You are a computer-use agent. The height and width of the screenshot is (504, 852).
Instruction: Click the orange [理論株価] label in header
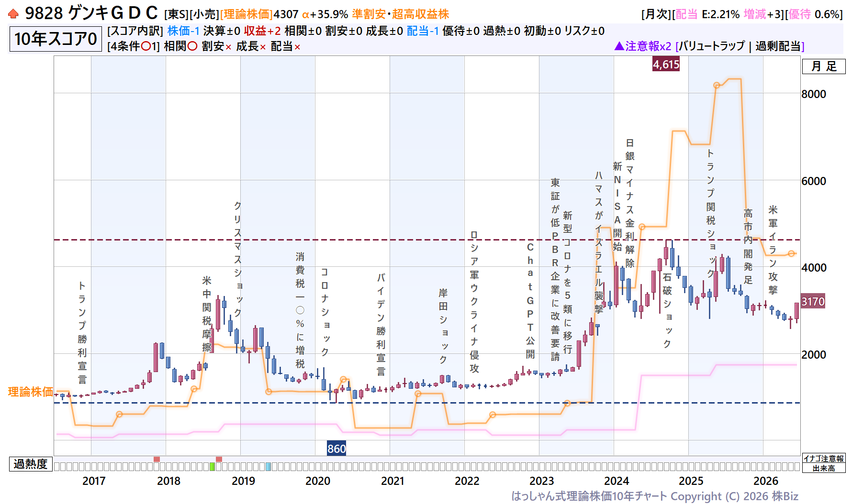pyautogui.click(x=247, y=15)
